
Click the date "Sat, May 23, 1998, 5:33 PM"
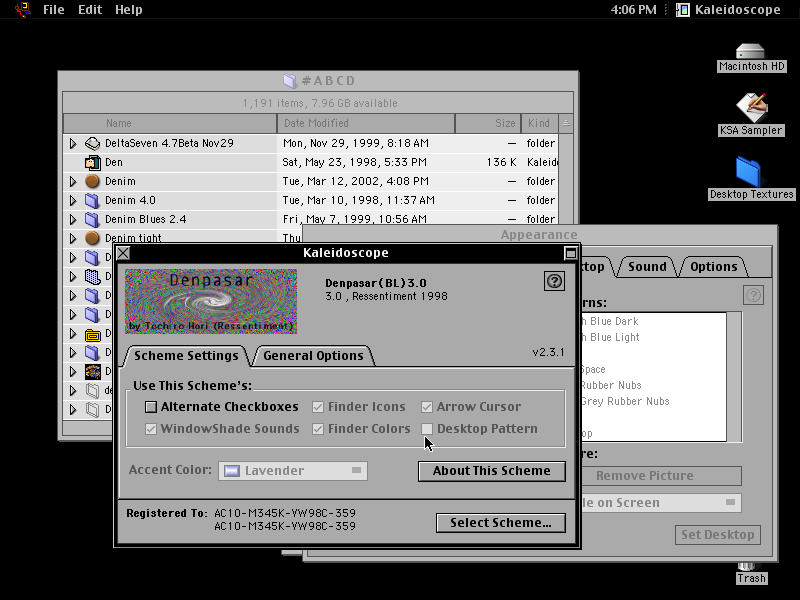[355, 162]
